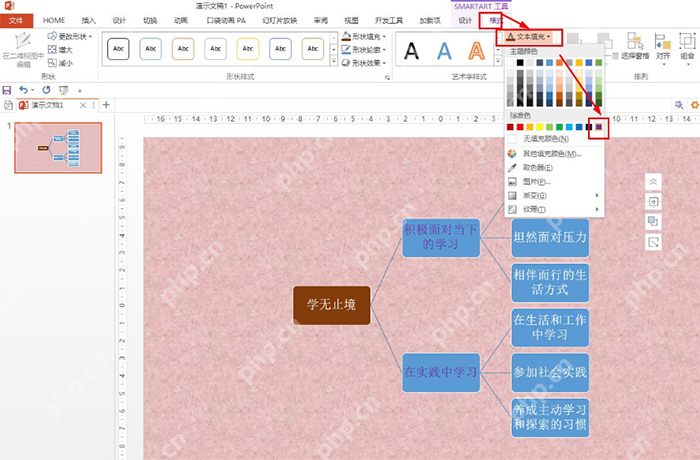Select the yellow standard color swatch

tap(540, 127)
